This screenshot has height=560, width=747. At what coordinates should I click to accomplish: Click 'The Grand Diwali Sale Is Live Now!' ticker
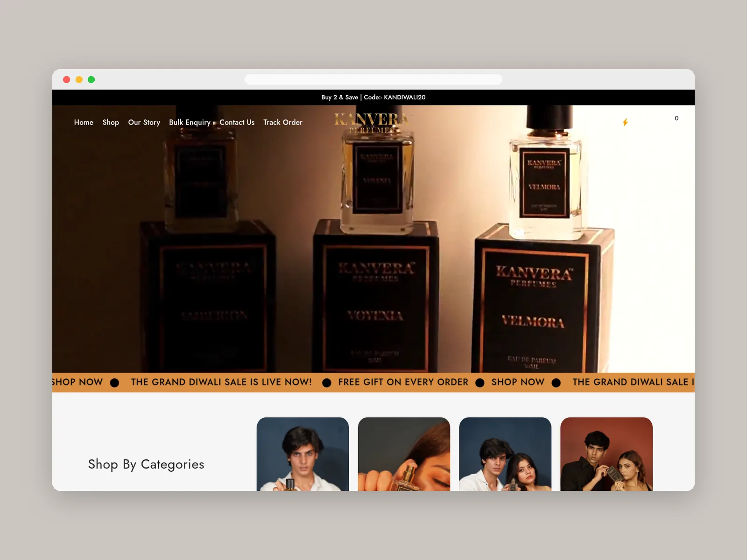click(221, 382)
